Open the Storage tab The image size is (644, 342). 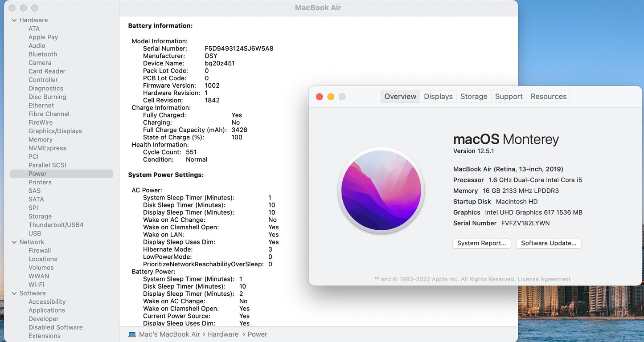point(473,97)
